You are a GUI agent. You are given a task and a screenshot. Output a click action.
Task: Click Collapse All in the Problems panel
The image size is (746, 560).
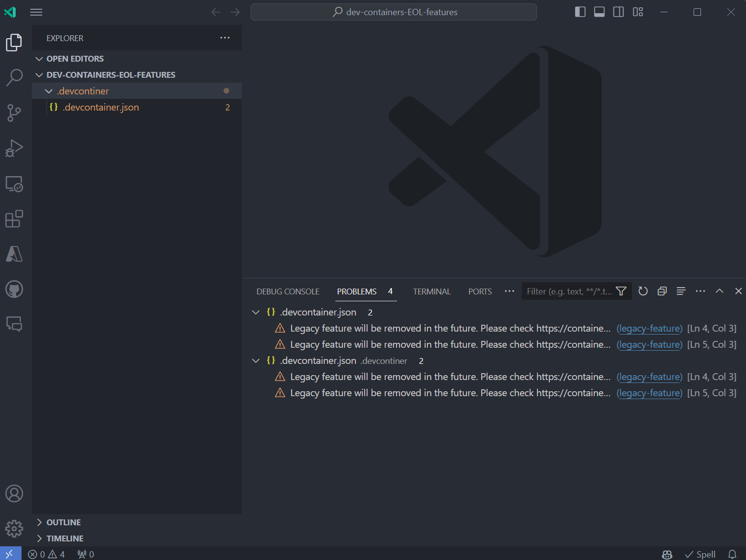click(662, 291)
